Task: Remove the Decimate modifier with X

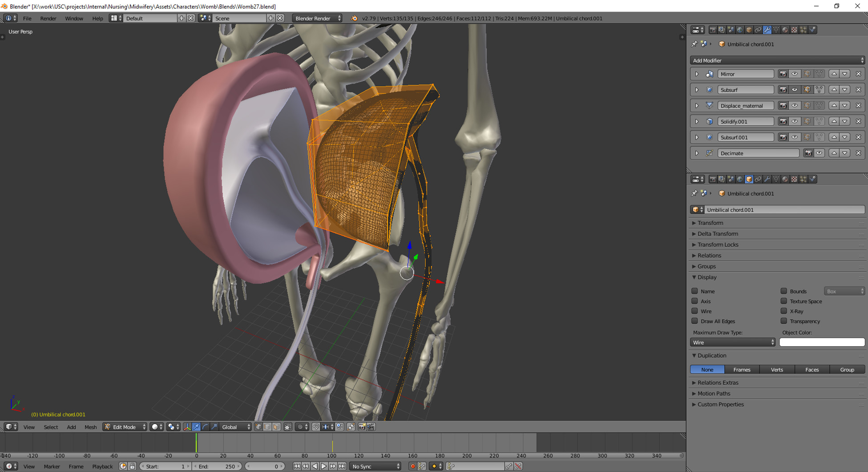Action: pyautogui.click(x=858, y=153)
